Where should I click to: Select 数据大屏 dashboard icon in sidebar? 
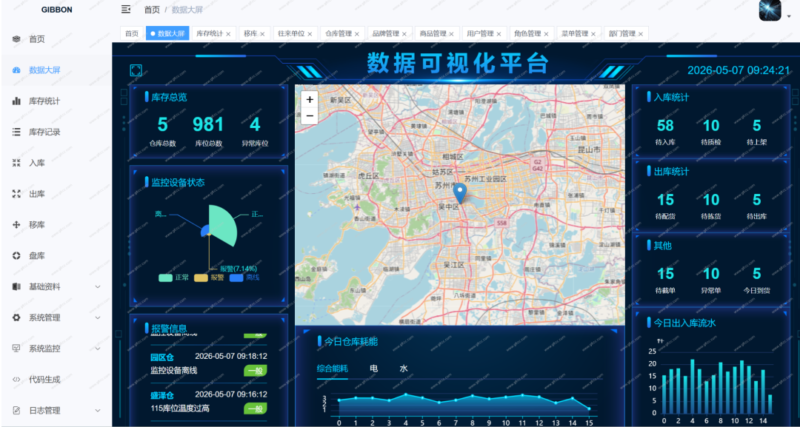(x=16, y=70)
